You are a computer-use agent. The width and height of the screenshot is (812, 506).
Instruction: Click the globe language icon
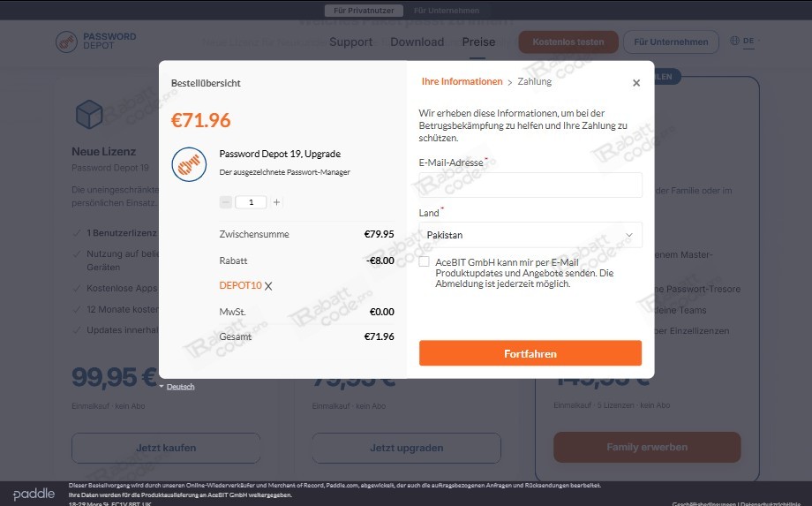[734, 41]
